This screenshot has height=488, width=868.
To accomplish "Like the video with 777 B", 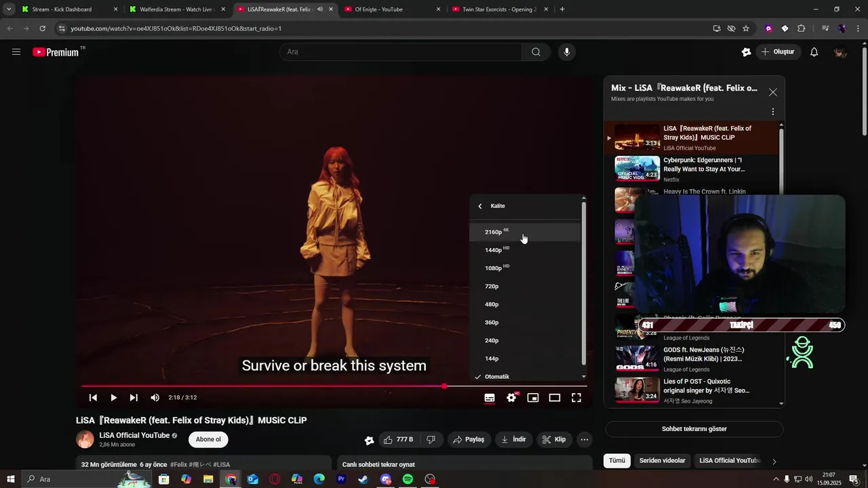I will (398, 440).
